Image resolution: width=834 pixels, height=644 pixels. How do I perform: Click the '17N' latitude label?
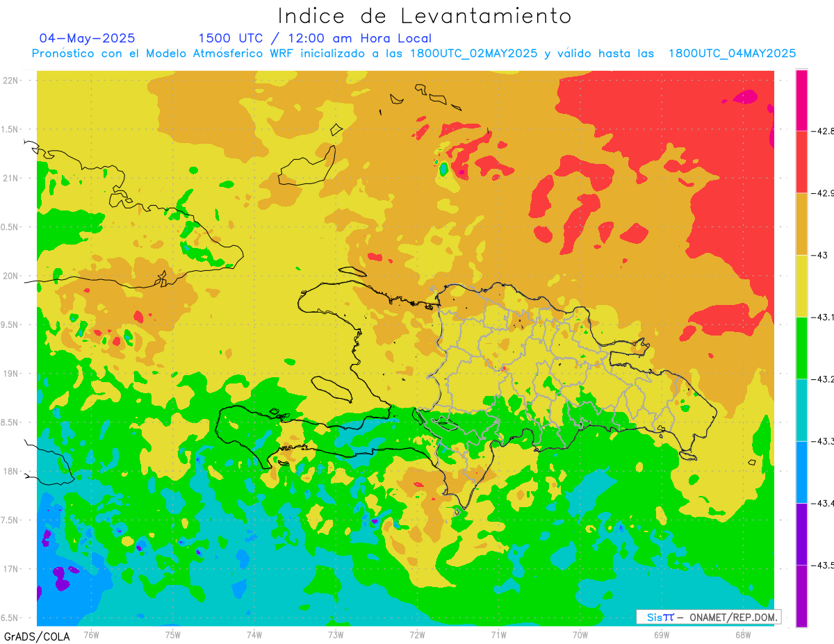10,569
